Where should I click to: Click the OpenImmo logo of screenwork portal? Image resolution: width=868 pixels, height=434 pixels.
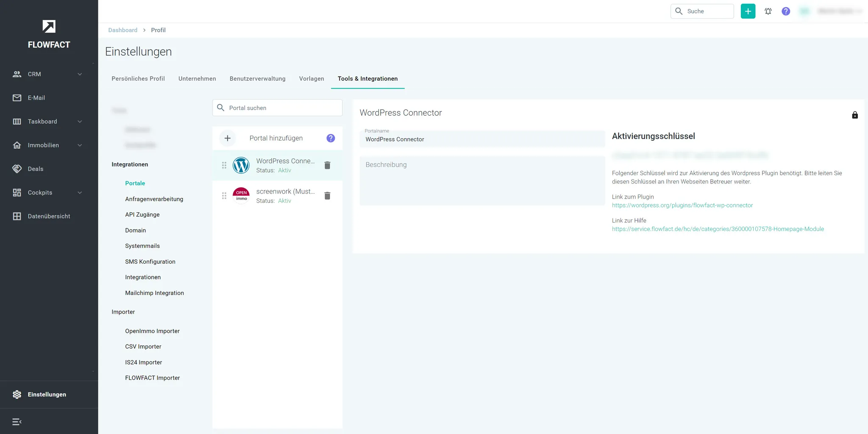241,196
